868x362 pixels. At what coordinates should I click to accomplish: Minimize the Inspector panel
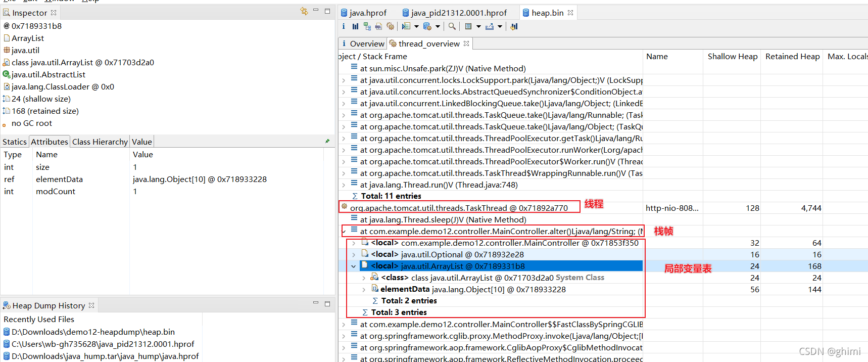click(316, 10)
